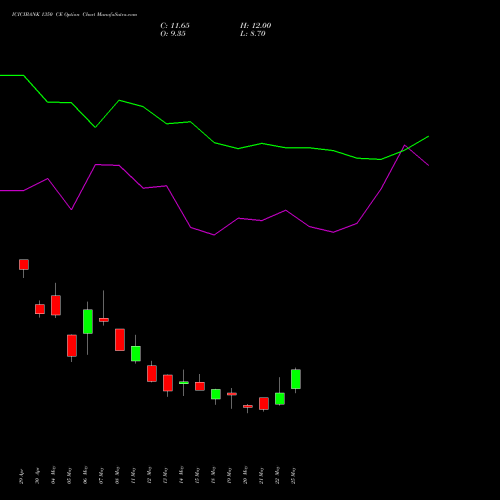The height and width of the screenshot is (500, 500).
Task: Click the ICICIBANK 1350 CE chart title
Action: 74,15
